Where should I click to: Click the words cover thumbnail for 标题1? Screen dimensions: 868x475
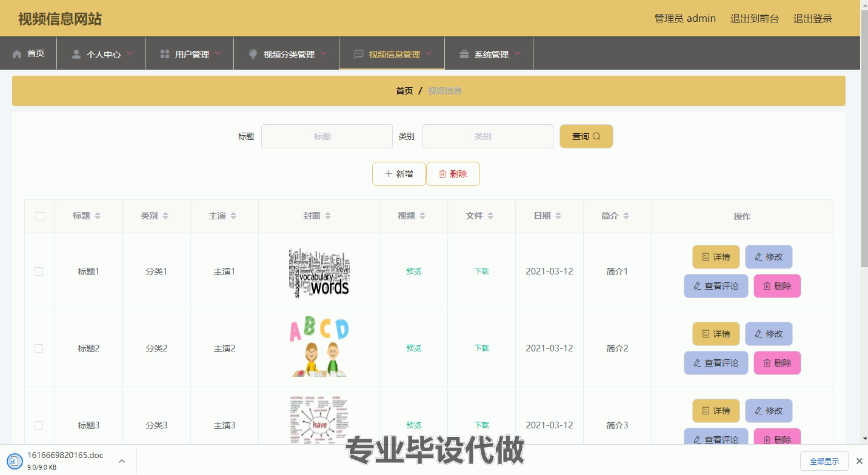319,271
